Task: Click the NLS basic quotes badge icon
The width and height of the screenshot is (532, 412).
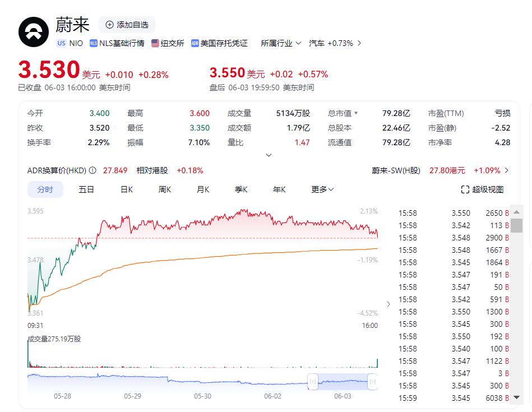Action: click(93, 43)
